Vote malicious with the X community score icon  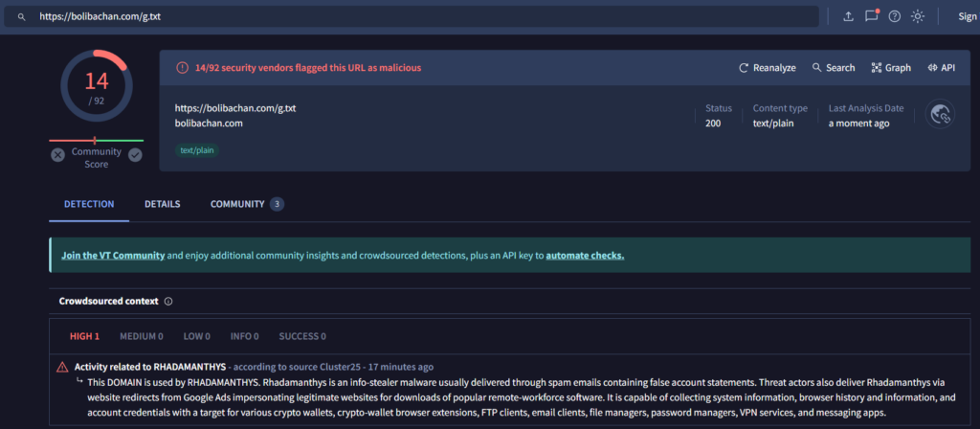point(57,154)
